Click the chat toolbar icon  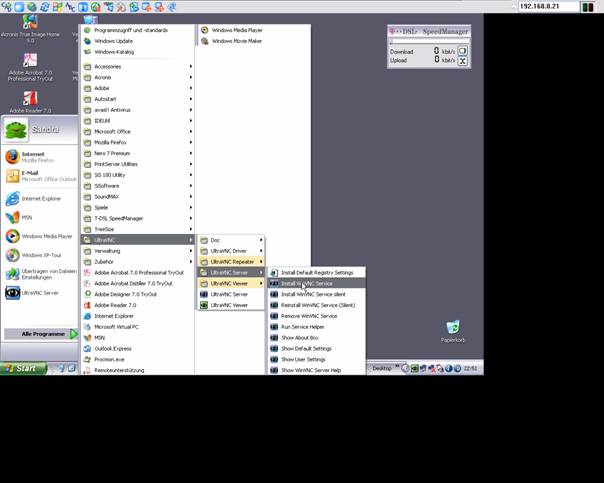click(172, 7)
